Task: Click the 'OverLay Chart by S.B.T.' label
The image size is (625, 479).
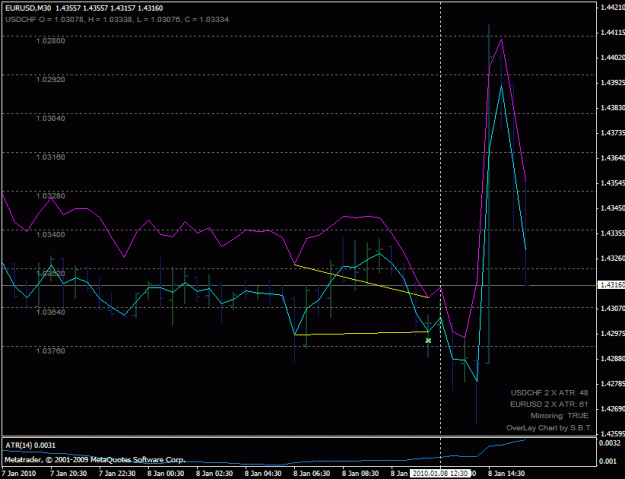Action: tap(549, 428)
